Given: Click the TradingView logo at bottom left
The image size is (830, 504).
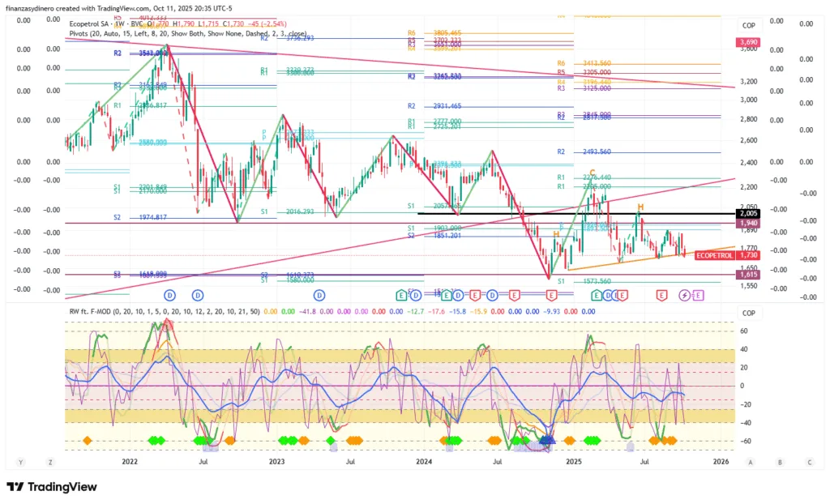Looking at the screenshot, I should point(51,486).
